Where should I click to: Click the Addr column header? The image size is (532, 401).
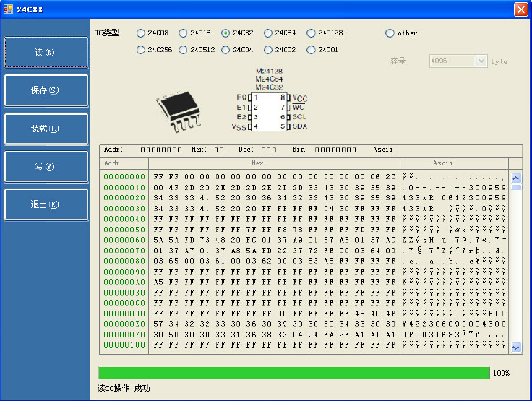[124, 163]
